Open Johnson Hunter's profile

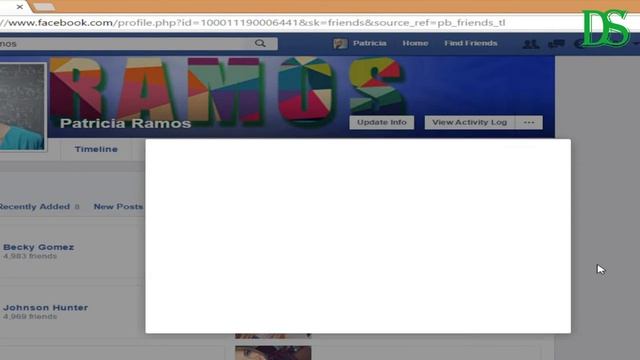pyautogui.click(x=45, y=307)
